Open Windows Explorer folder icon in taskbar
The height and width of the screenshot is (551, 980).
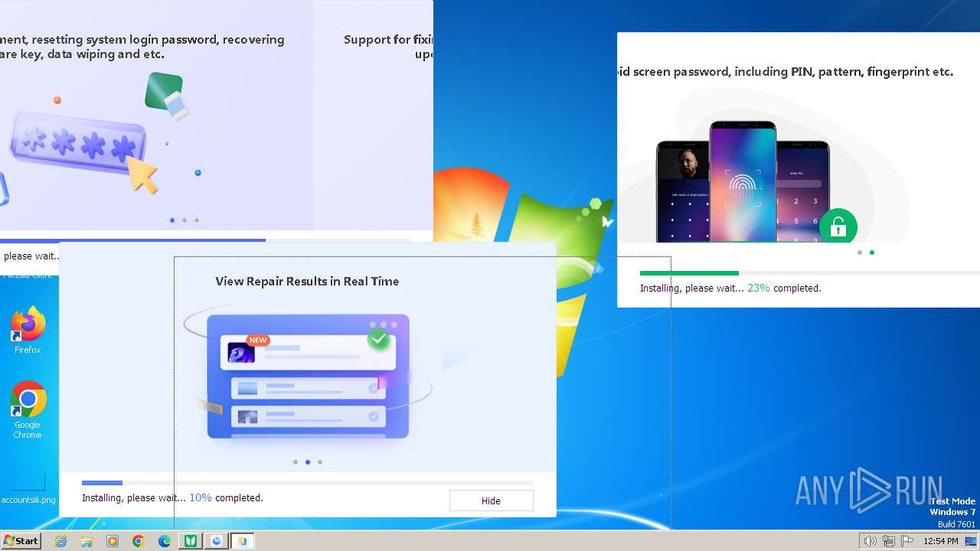tap(87, 541)
